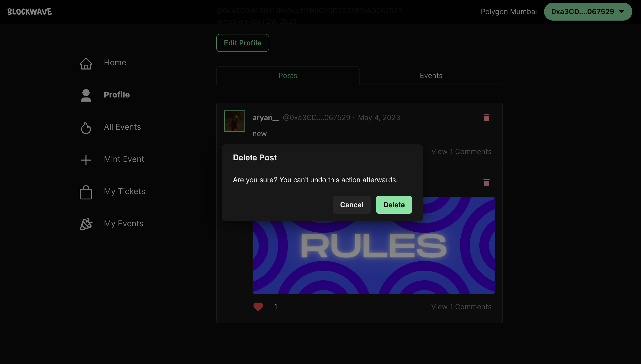Open View 1 Comments on the first post

[x=461, y=152]
